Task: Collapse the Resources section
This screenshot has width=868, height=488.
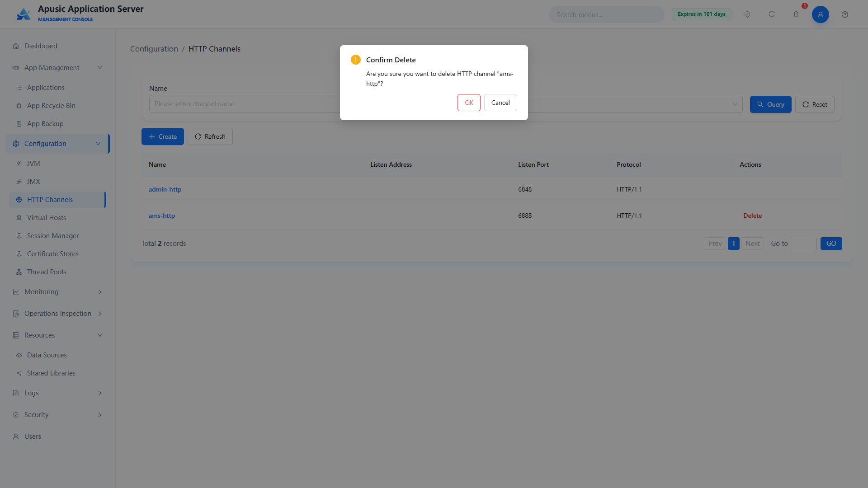Action: [x=58, y=335]
